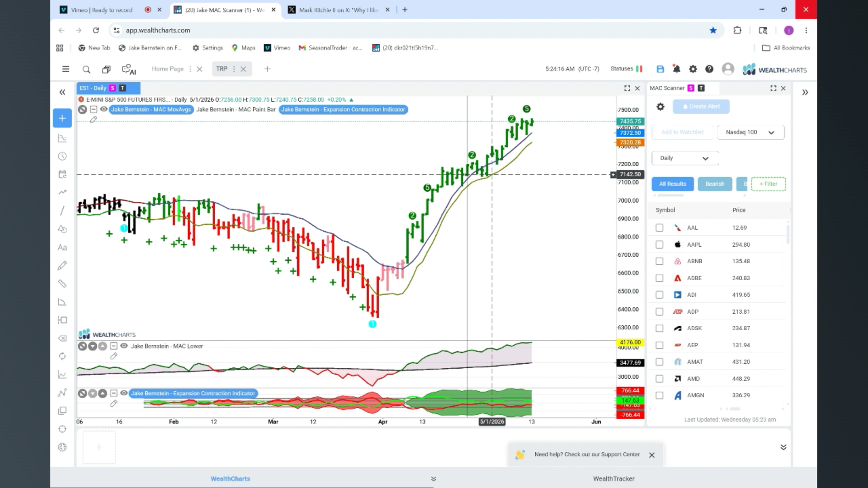Select the Aa text annotation tool
The image size is (868, 488).
pyautogui.click(x=62, y=248)
